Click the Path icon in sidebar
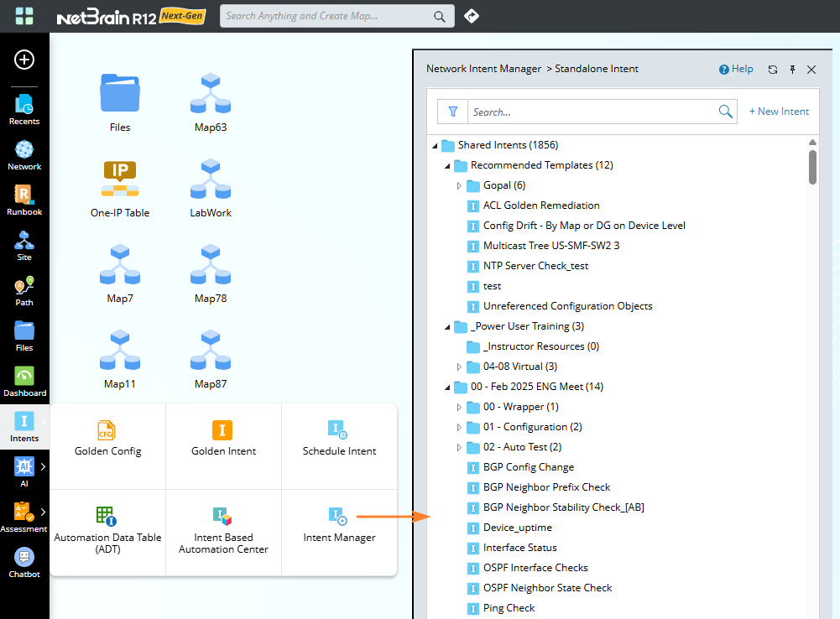 pos(24,290)
